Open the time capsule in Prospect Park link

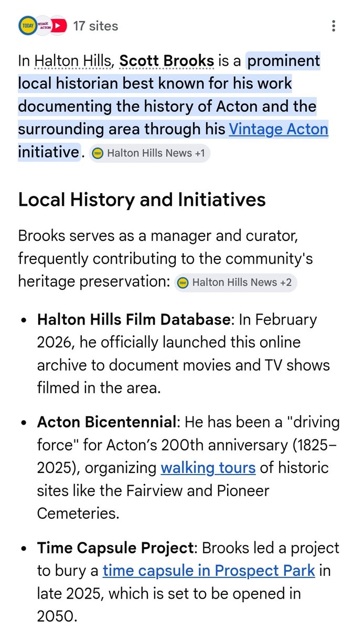[209, 570]
